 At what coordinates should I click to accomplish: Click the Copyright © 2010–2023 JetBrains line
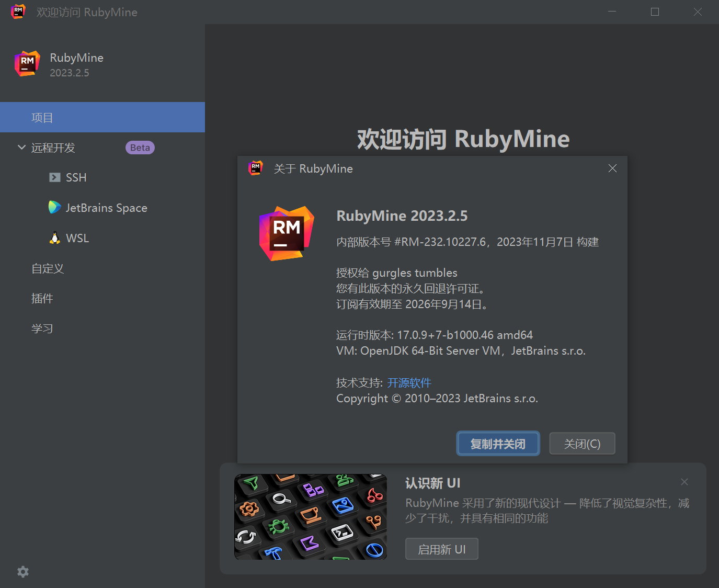point(437,398)
